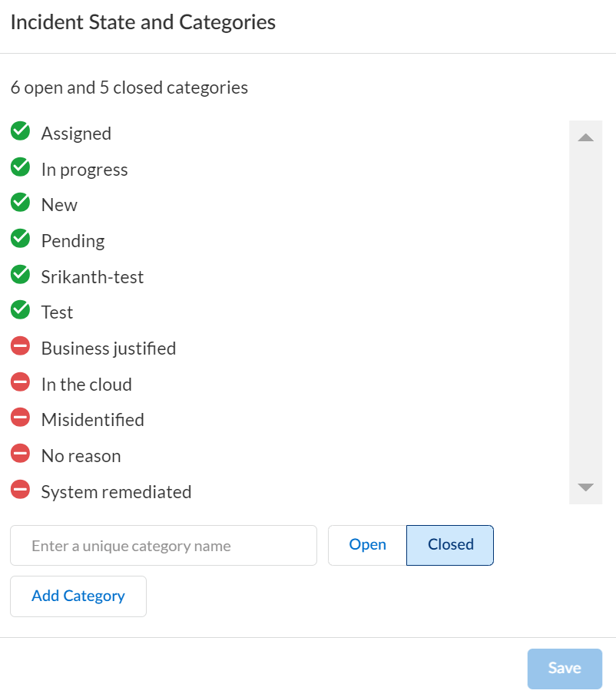Select the Open state toggle

click(367, 545)
